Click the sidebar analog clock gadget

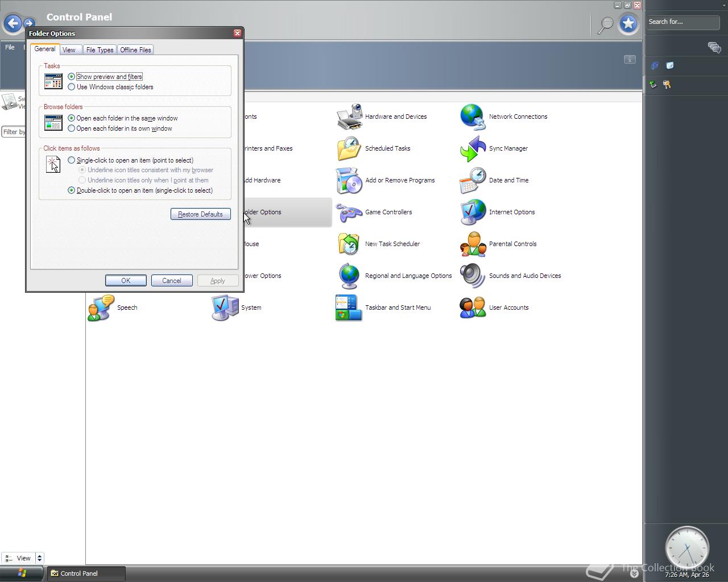click(687, 548)
